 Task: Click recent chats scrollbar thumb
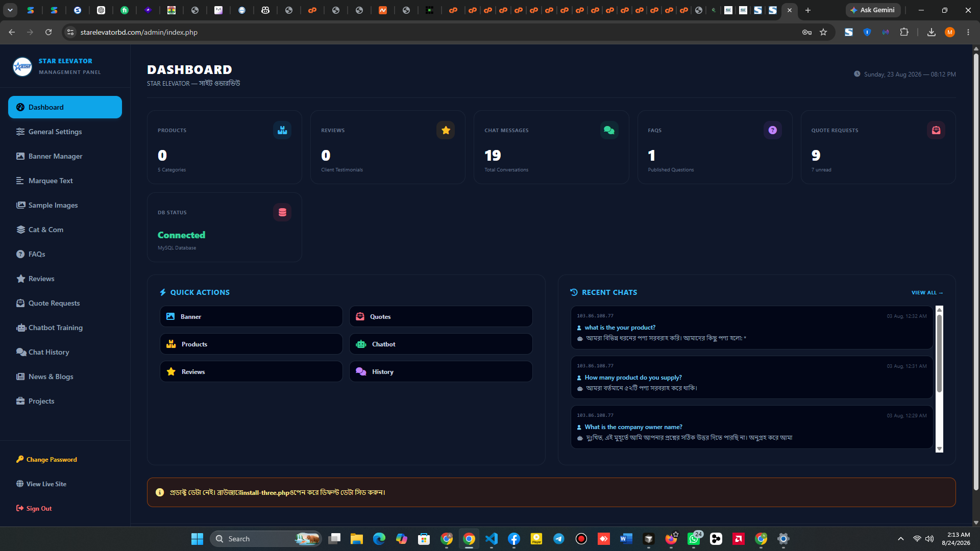939,354
